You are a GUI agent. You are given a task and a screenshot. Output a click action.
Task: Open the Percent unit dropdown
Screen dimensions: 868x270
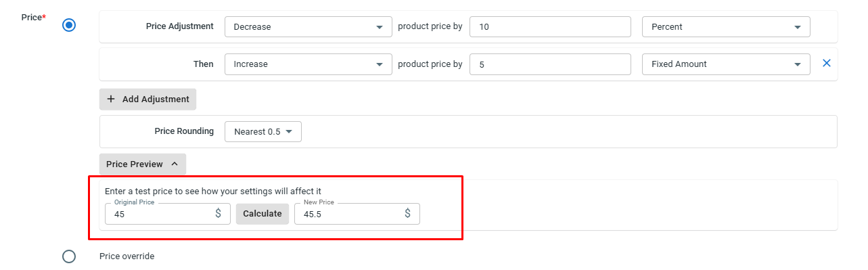[726, 27]
